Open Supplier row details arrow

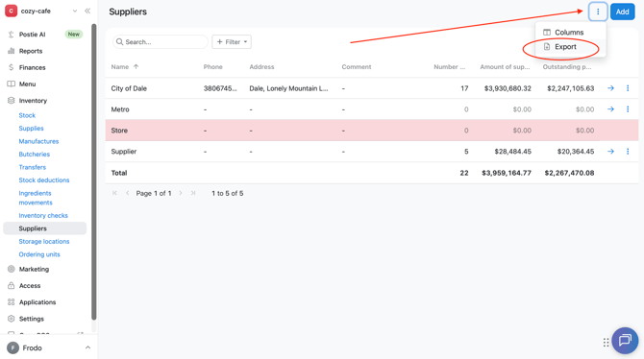click(610, 152)
